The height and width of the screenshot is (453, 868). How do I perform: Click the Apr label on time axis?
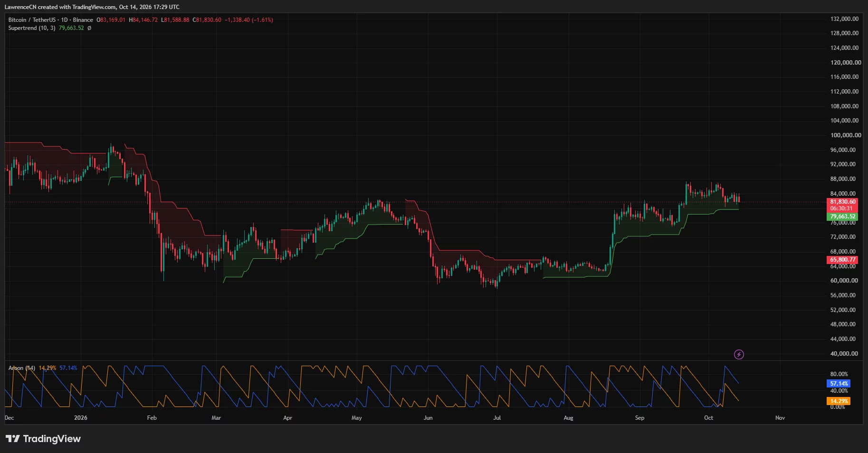point(287,418)
